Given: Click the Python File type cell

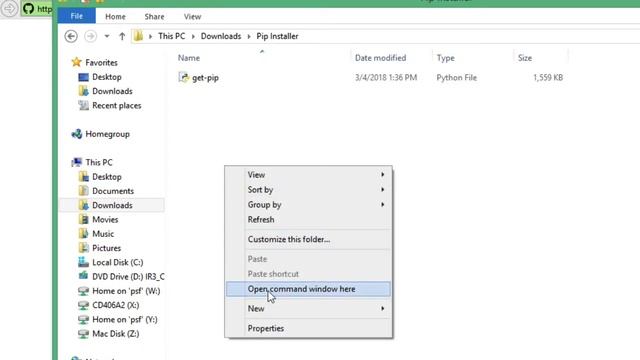Looking at the screenshot, I should pos(457,78).
